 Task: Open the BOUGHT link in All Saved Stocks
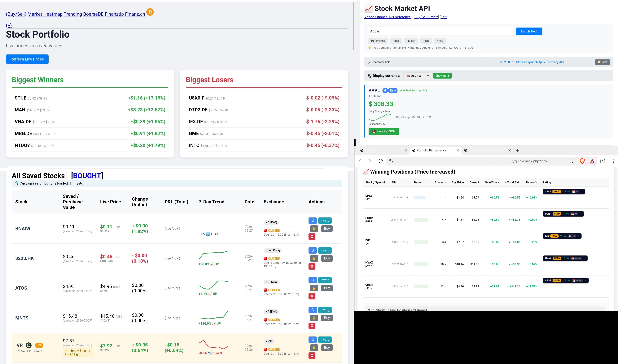tap(87, 176)
